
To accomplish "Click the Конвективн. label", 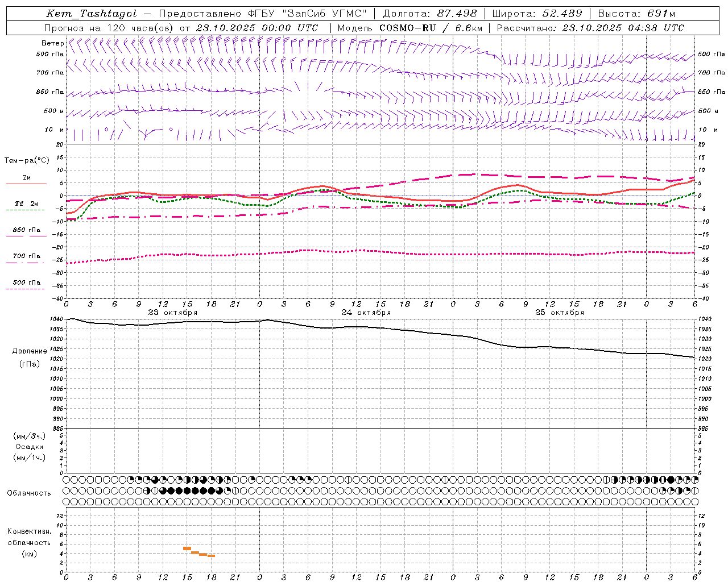I will pyautogui.click(x=29, y=531).
